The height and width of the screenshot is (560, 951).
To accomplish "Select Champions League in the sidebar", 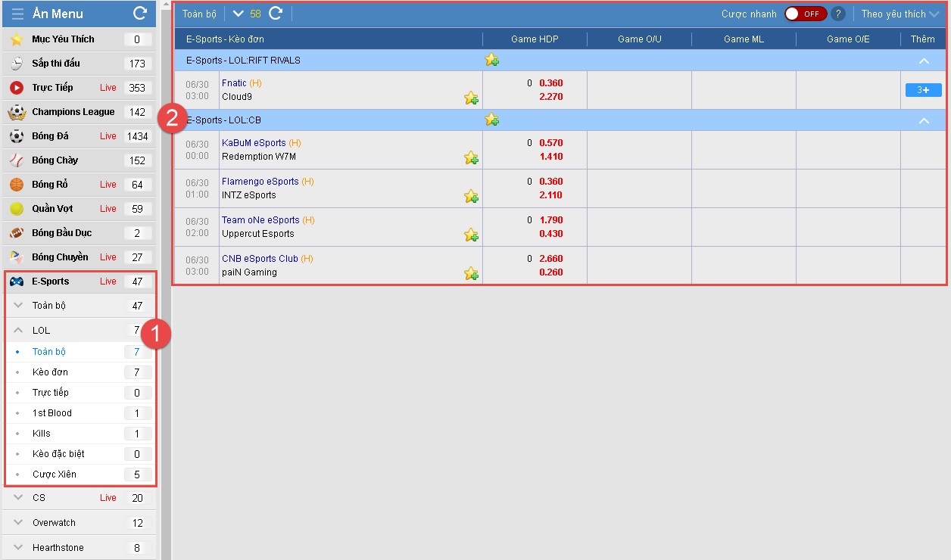I will coord(73,112).
